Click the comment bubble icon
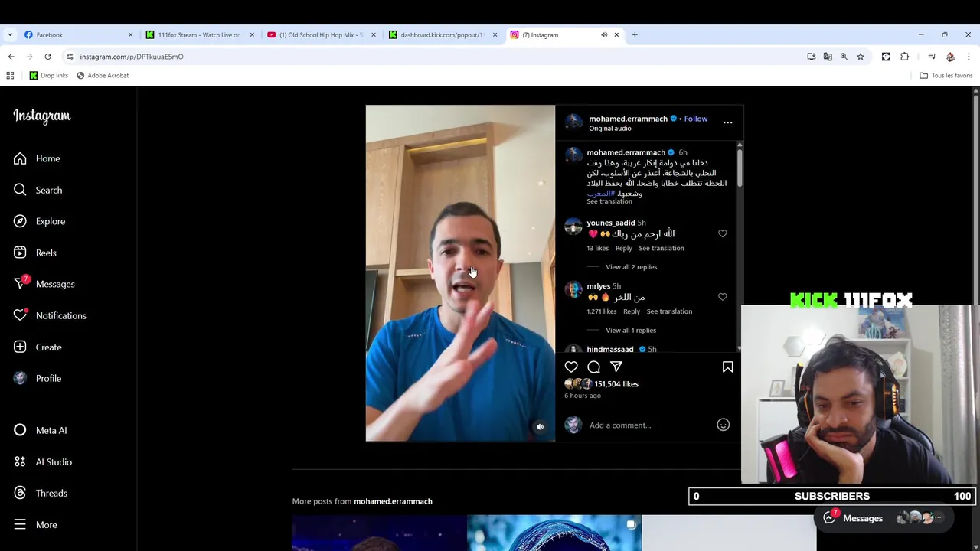The height and width of the screenshot is (551, 980). tap(593, 367)
